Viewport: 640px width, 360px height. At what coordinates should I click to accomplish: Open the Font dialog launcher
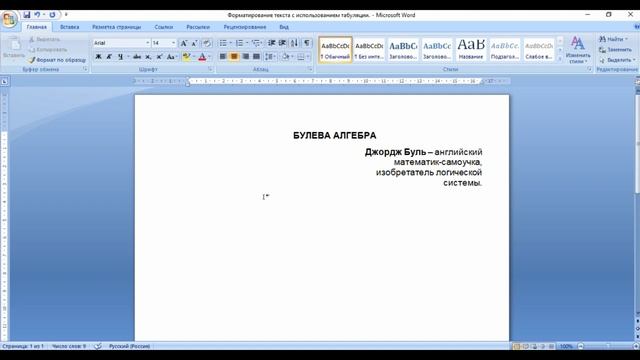(x=210, y=69)
